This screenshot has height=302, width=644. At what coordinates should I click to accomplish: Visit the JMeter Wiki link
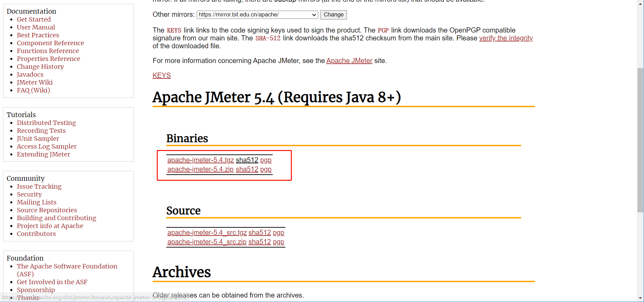click(35, 83)
